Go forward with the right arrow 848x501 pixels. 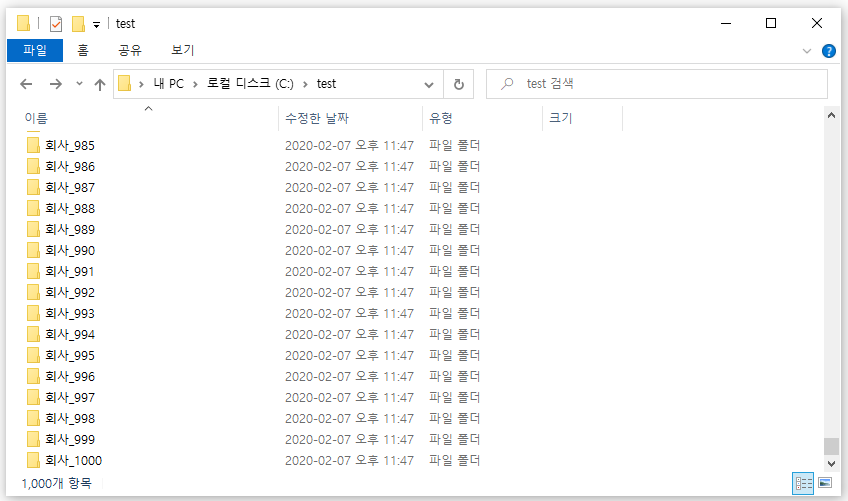pyautogui.click(x=56, y=84)
